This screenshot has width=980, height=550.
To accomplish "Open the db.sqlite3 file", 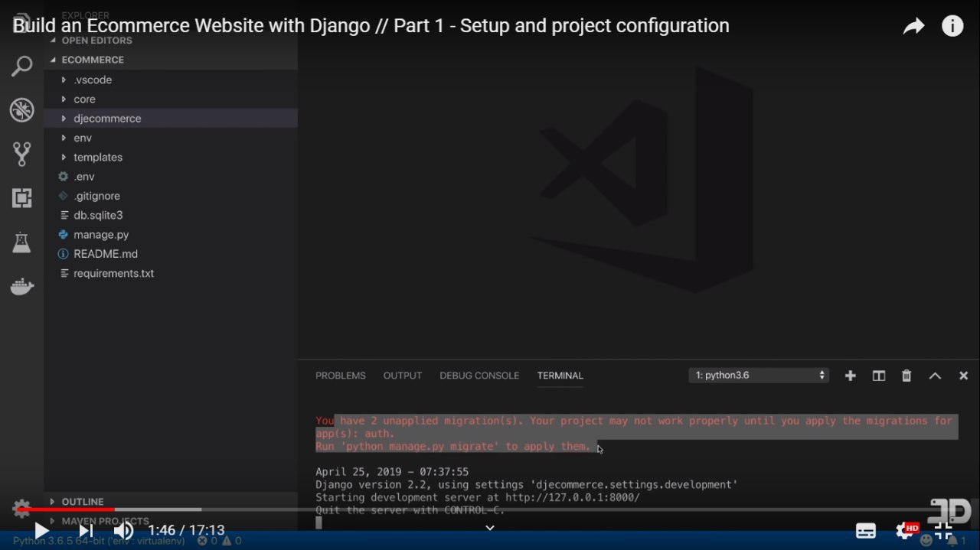I will [170, 216].
